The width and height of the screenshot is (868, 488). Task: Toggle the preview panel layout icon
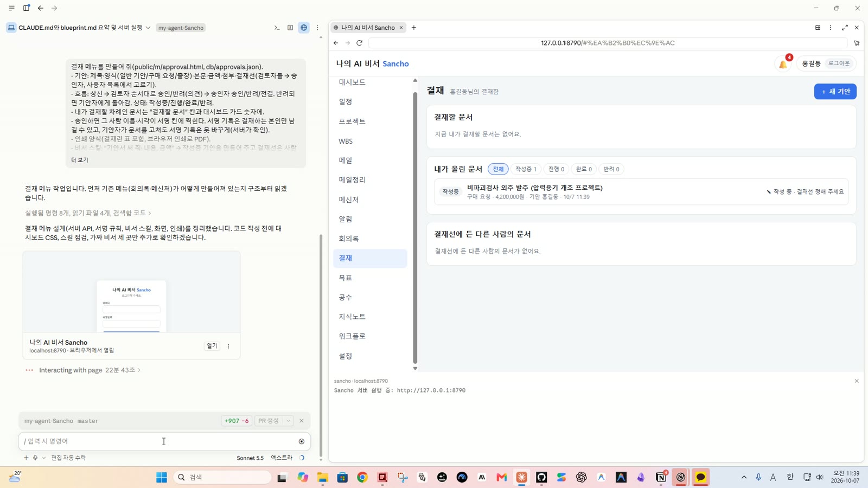pyautogui.click(x=818, y=28)
